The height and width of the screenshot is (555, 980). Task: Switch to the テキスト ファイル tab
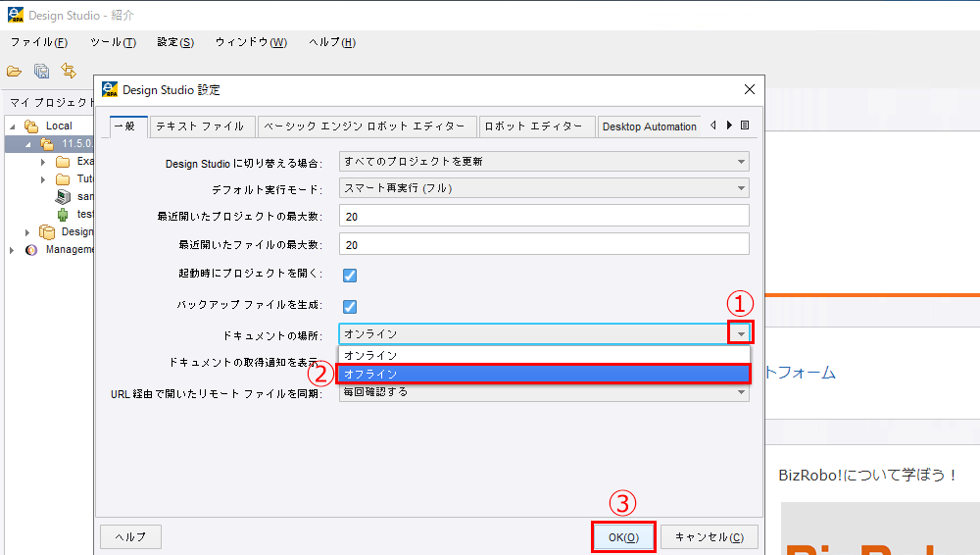[203, 126]
